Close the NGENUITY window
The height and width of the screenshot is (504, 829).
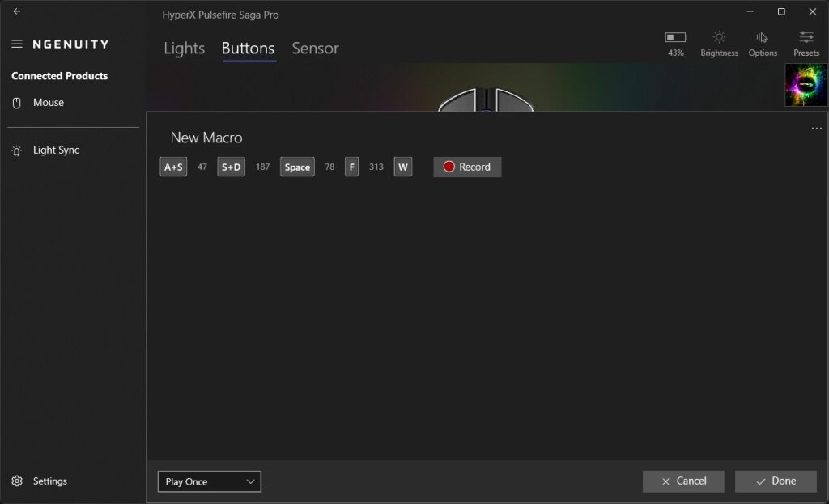click(x=813, y=11)
